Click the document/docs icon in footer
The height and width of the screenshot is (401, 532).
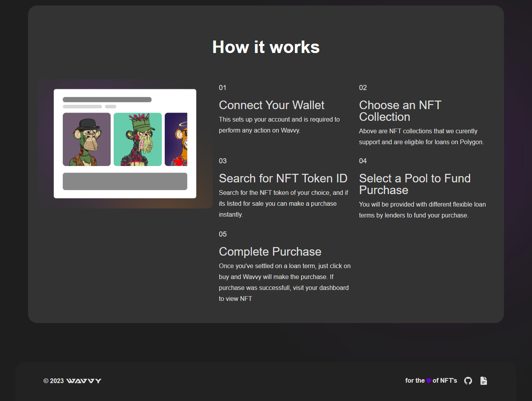483,380
